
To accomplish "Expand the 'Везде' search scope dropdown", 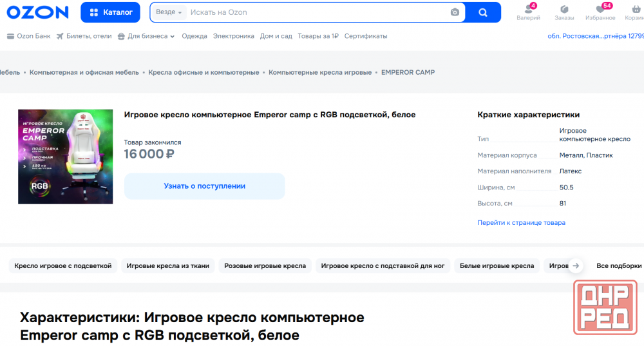I will click(x=169, y=12).
